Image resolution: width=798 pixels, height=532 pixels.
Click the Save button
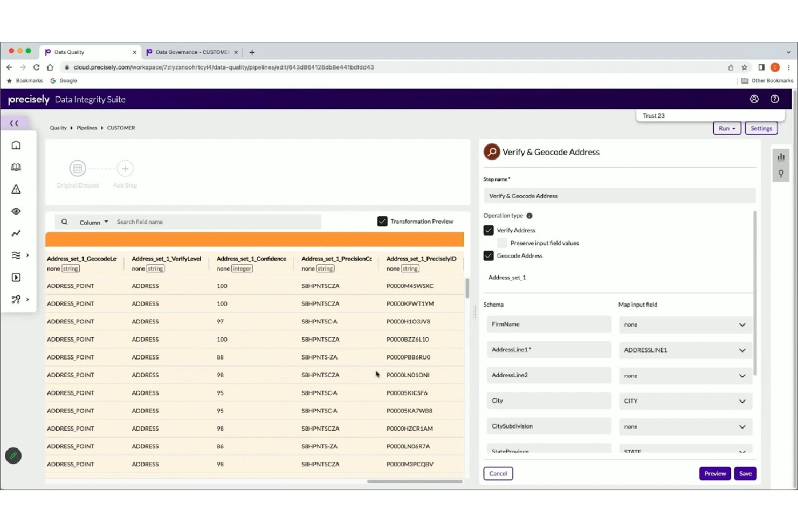745,474
